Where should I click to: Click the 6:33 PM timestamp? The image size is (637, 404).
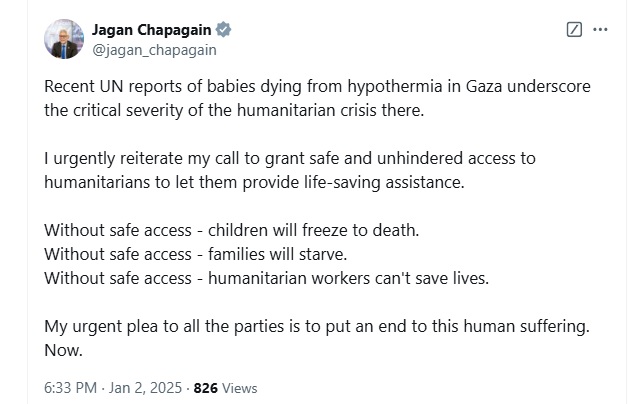point(72,387)
